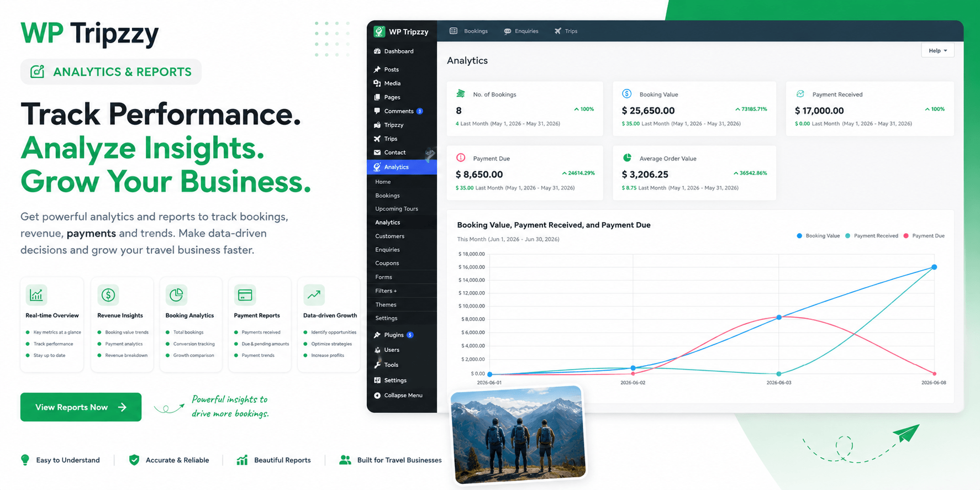Click the WP Tripzzy logo icon in sidebar header
The height and width of the screenshot is (490, 980).
coord(380,31)
